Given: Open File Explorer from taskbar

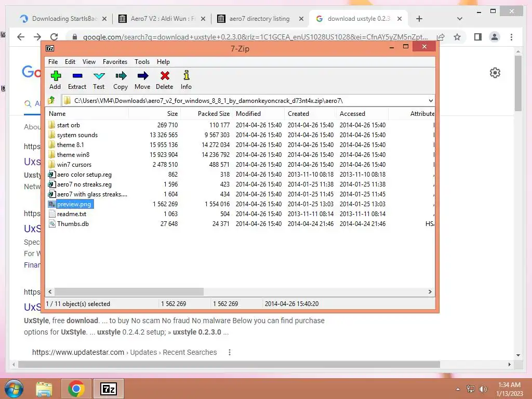Looking at the screenshot, I should click(44, 389).
